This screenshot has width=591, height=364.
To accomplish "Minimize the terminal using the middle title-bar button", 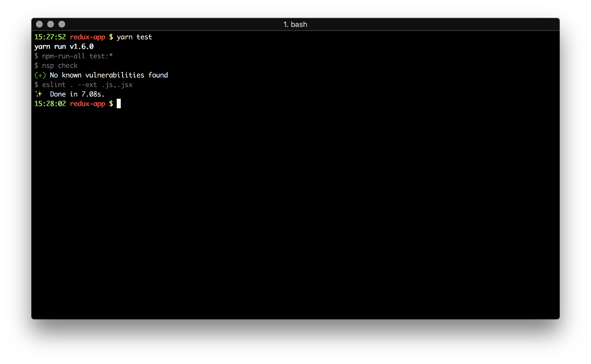I will (x=51, y=24).
